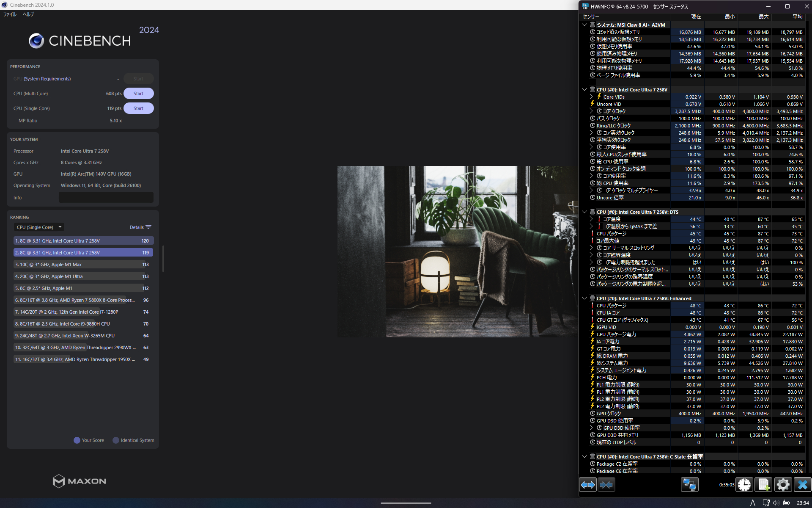Click the ranking list scrollbar
The height and width of the screenshot is (508, 812).
[x=163, y=258]
